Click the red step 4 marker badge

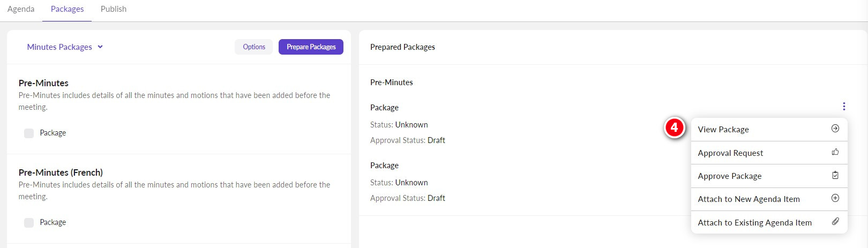[675, 127]
